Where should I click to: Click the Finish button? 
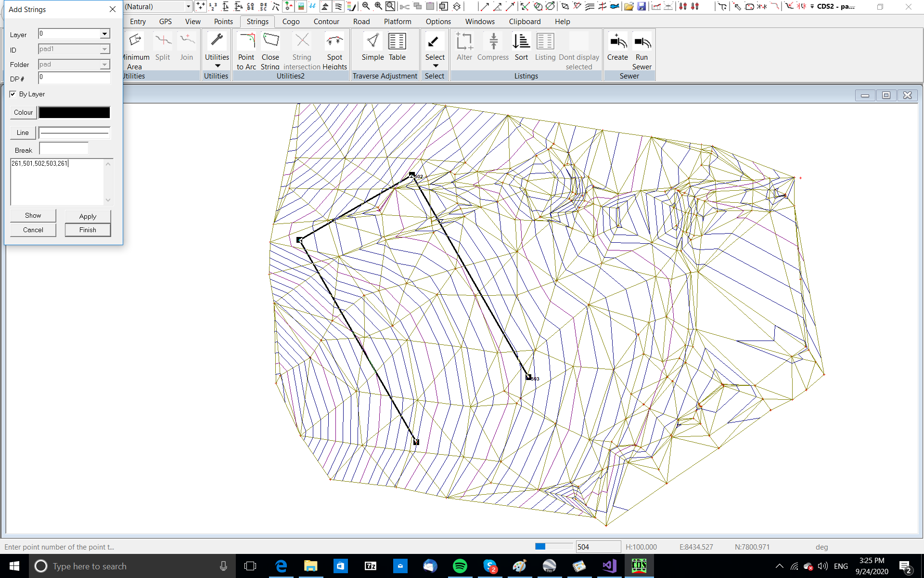(x=88, y=230)
